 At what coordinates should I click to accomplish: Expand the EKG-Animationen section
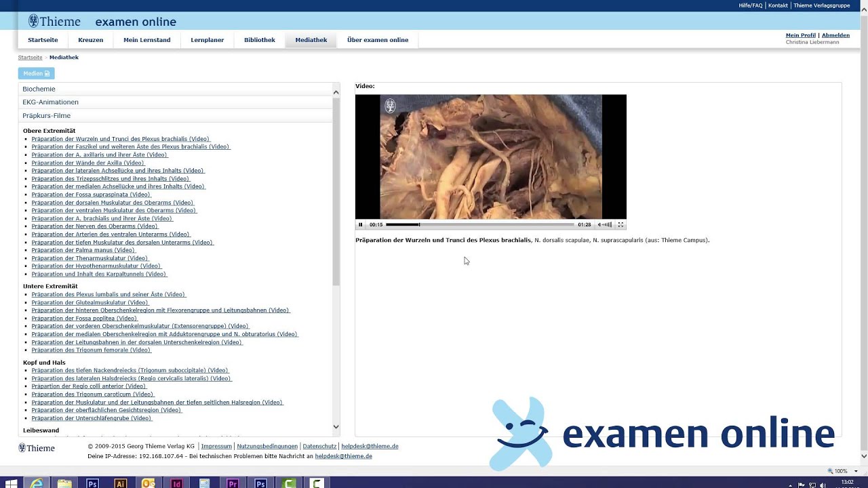click(x=175, y=102)
